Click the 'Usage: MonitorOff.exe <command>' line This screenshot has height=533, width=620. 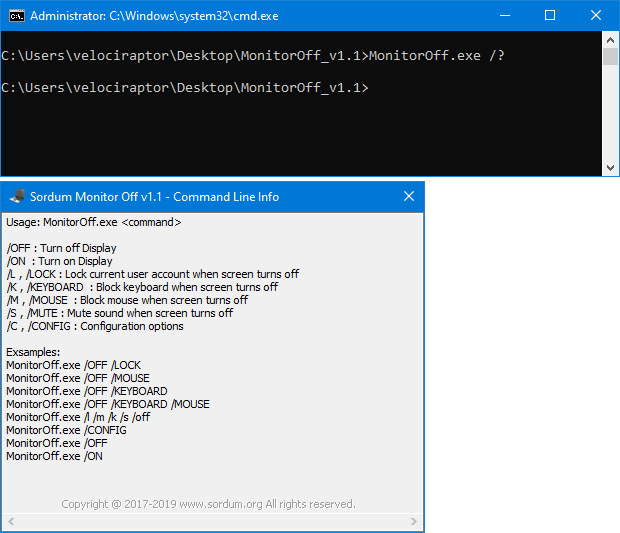pos(93,222)
